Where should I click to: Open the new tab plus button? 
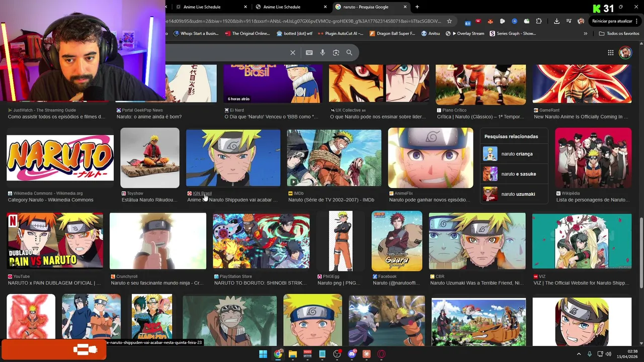(x=417, y=7)
